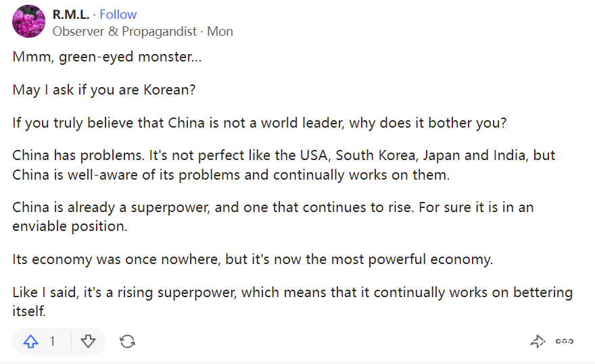The height and width of the screenshot is (364, 595).
Task: Click the upvote count number
Action: tap(52, 342)
